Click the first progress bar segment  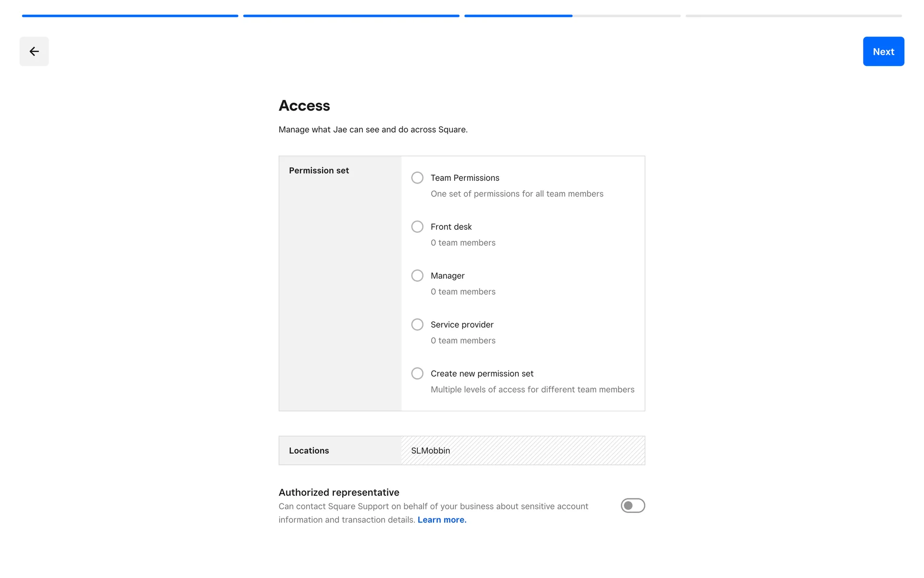pos(130,16)
